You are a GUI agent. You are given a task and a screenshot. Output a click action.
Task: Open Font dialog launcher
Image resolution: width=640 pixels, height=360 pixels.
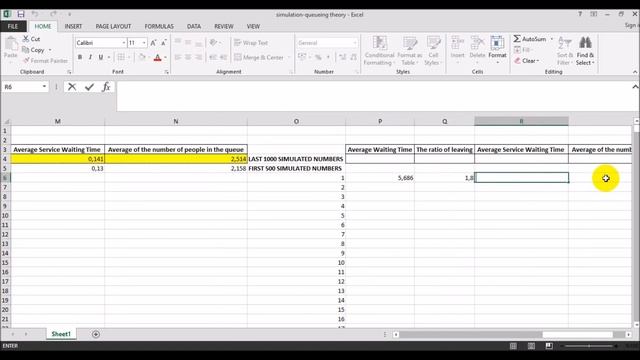(167, 72)
